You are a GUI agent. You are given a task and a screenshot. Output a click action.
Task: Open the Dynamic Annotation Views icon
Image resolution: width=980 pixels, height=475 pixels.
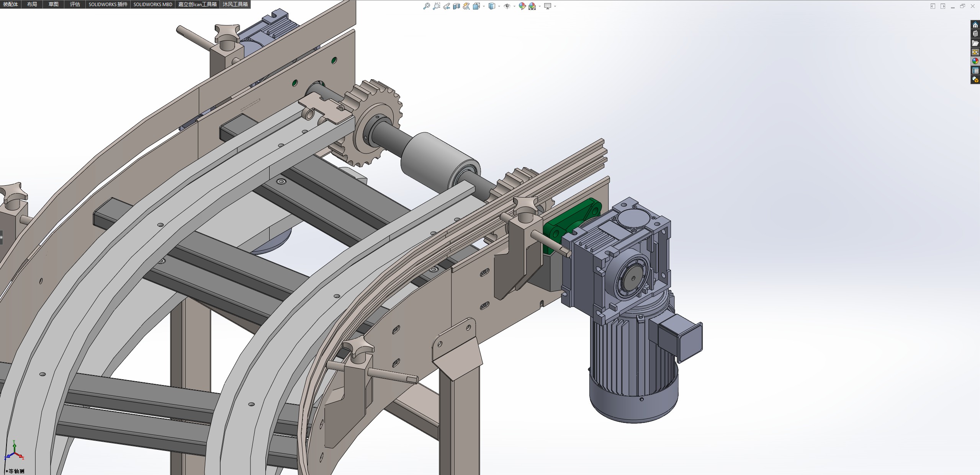click(x=466, y=6)
